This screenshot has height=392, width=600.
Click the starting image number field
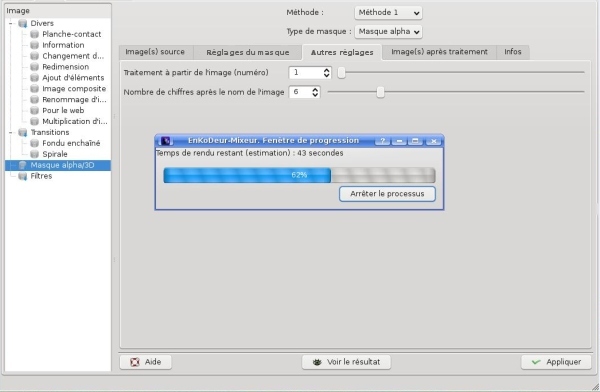[306, 73]
